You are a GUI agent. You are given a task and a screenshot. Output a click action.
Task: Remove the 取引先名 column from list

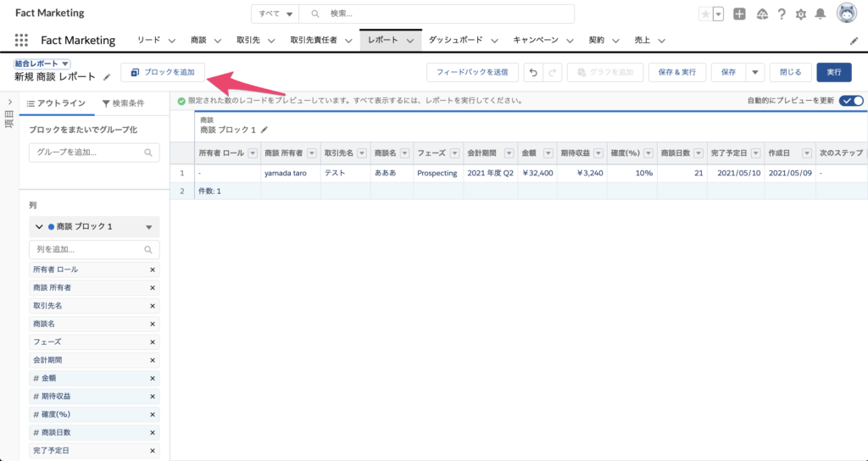pos(153,306)
